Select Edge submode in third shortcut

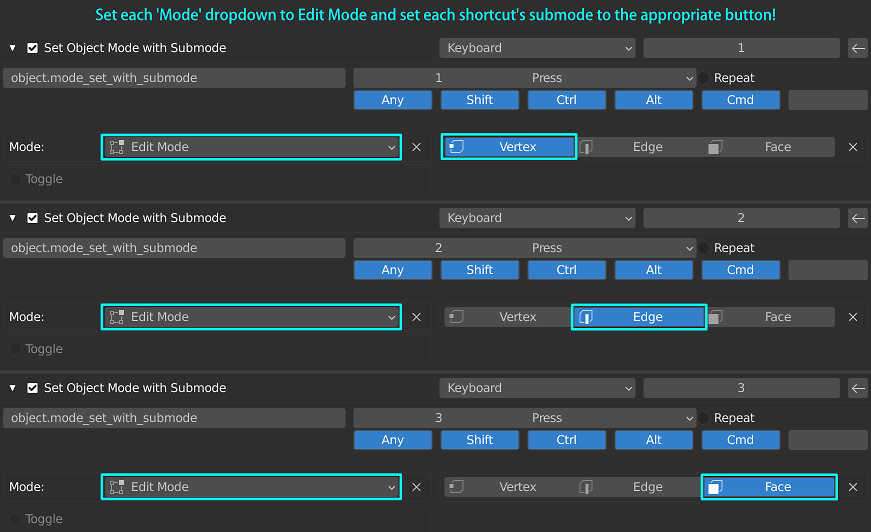click(x=639, y=486)
